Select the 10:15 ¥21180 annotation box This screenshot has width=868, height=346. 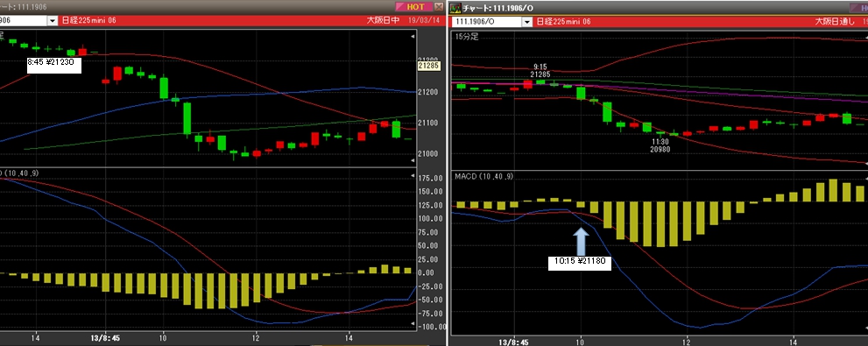[x=580, y=263]
